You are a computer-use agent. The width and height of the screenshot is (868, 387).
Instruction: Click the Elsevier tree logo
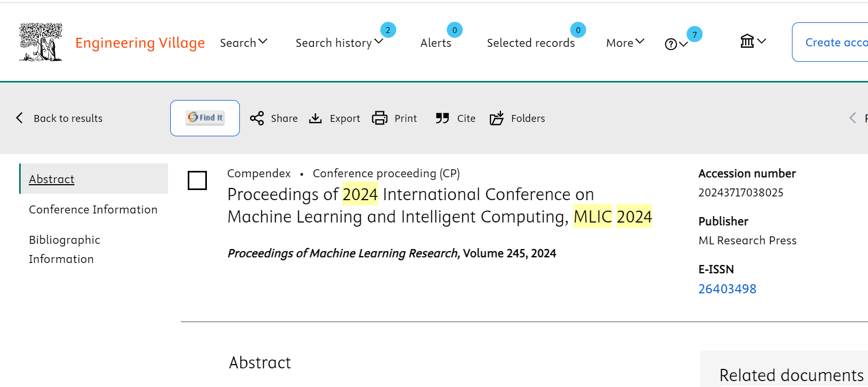[x=40, y=42]
